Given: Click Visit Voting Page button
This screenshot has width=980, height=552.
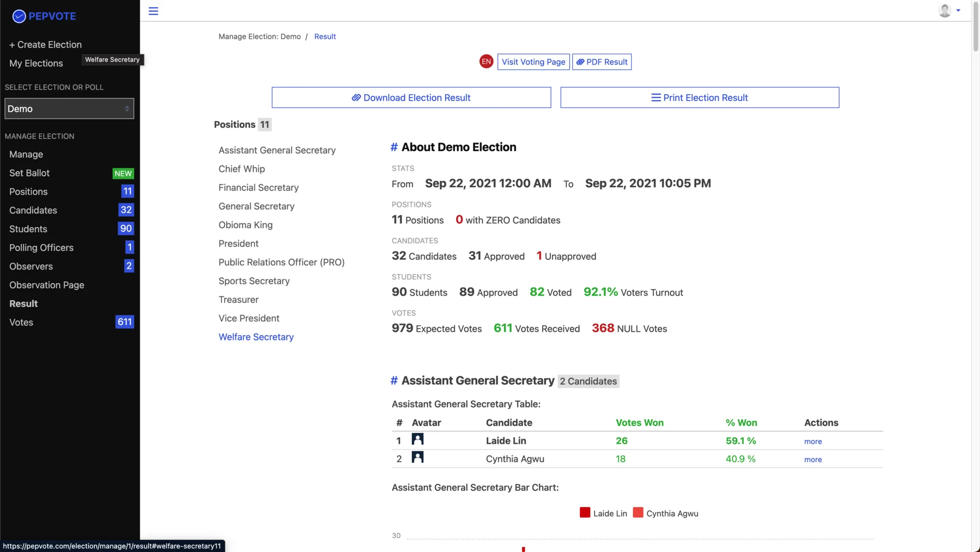Looking at the screenshot, I should 533,62.
